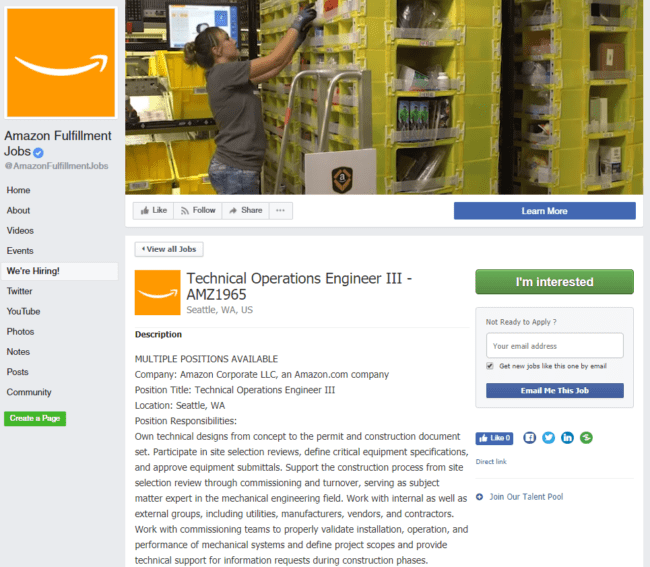Open the YouTube sidebar item

click(23, 311)
